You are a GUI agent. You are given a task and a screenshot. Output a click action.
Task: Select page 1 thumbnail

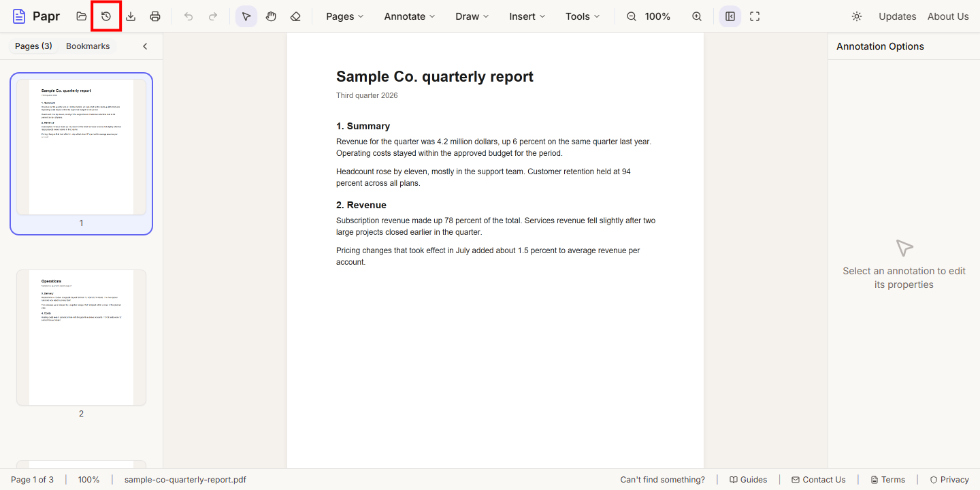pos(81,154)
